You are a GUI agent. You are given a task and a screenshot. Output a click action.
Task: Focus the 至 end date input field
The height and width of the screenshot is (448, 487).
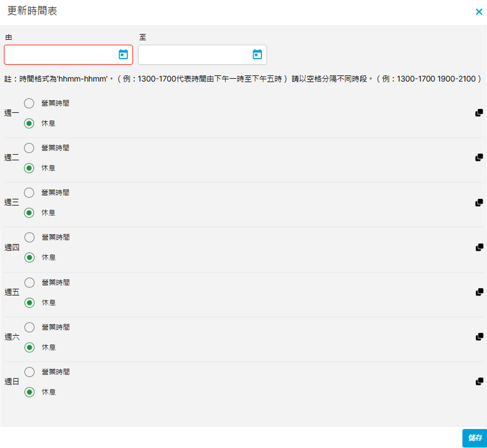194,55
